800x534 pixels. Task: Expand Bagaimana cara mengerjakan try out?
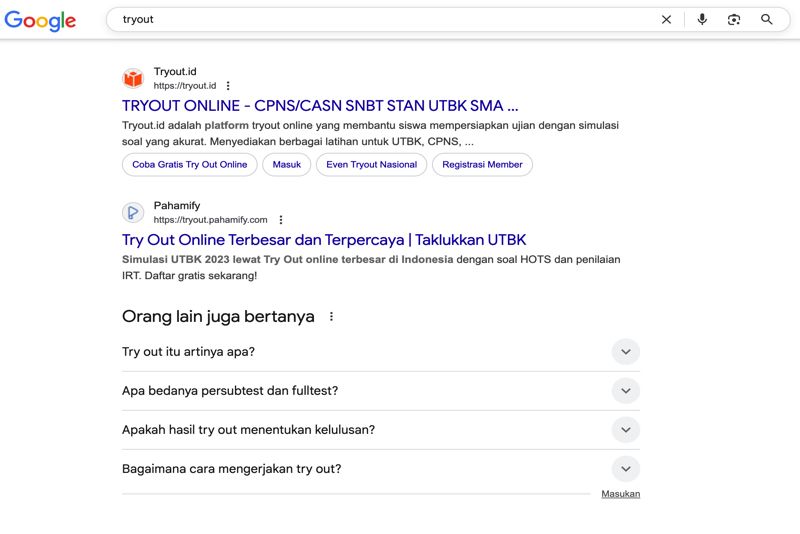coord(625,469)
